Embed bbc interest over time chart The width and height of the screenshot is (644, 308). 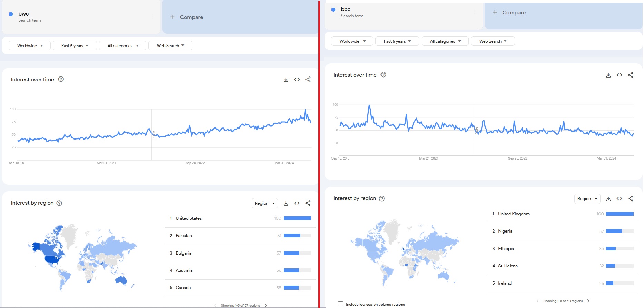pyautogui.click(x=620, y=75)
